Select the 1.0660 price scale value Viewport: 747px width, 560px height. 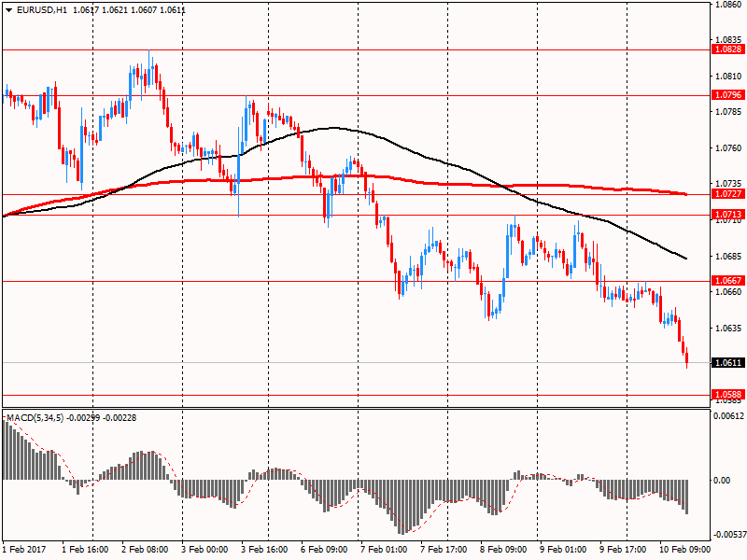728,291
